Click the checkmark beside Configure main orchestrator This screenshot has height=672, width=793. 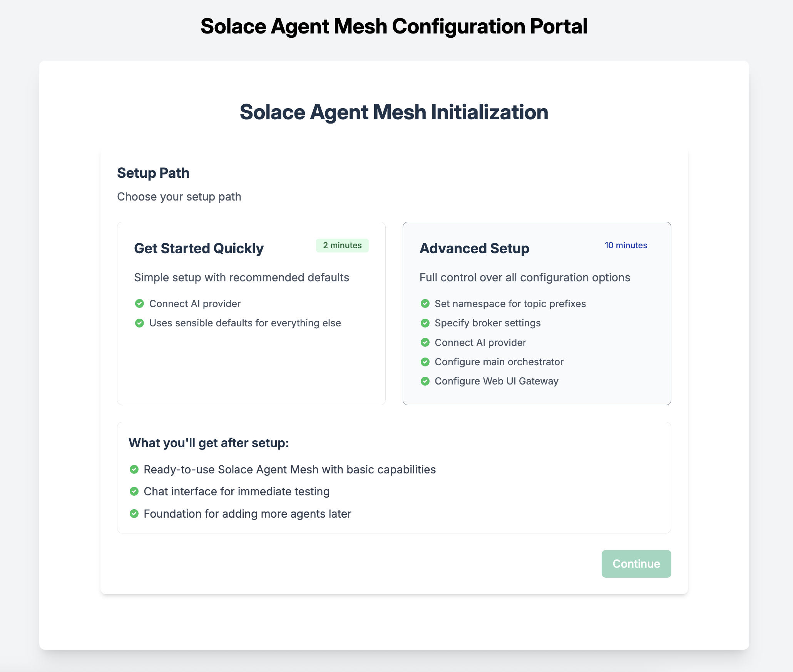point(425,362)
